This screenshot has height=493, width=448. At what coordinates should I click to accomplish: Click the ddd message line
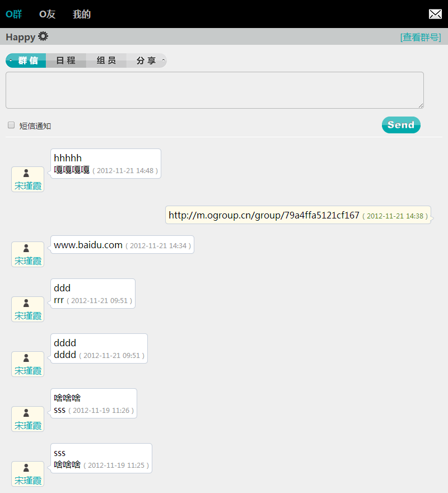(62, 288)
